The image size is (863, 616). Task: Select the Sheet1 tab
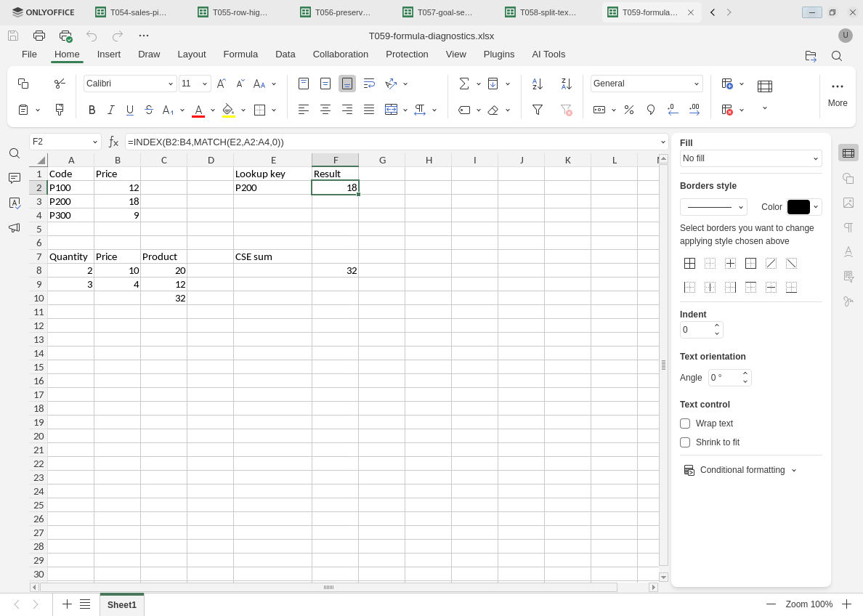121,604
